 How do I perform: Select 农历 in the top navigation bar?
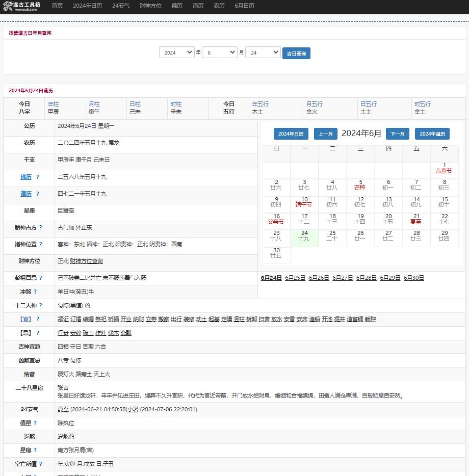coord(219,6)
